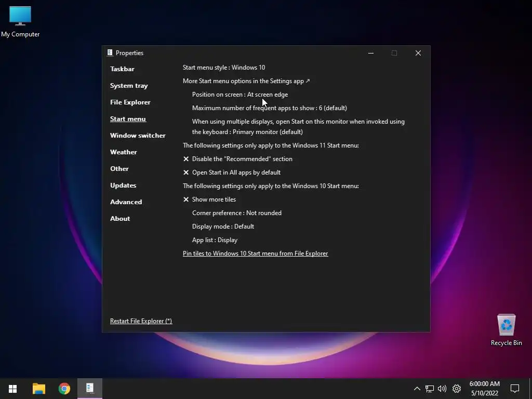The width and height of the screenshot is (532, 399).
Task: Open the network status tray icon
Action: point(430,389)
